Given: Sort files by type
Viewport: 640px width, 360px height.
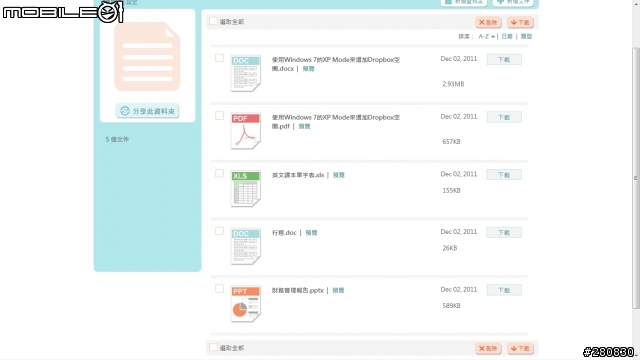Looking at the screenshot, I should 527,36.
